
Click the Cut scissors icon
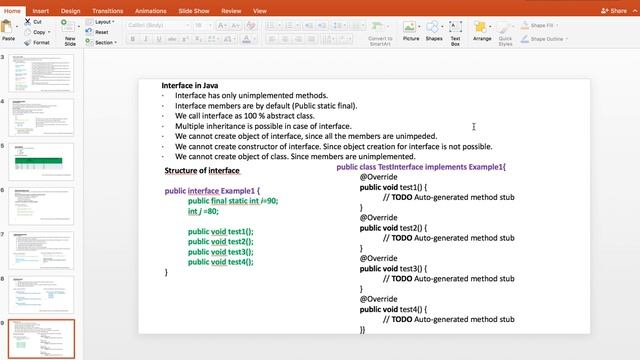[x=28, y=22]
